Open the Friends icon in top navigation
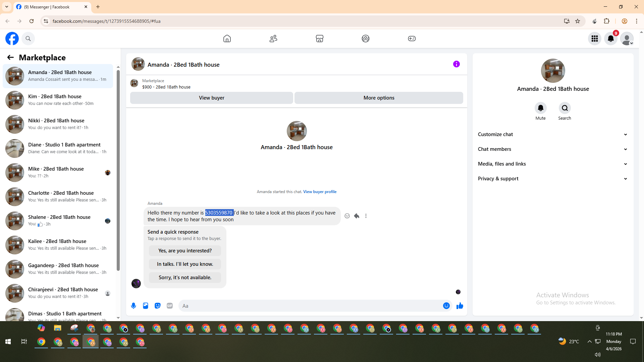This screenshot has width=644, height=362. (x=273, y=39)
